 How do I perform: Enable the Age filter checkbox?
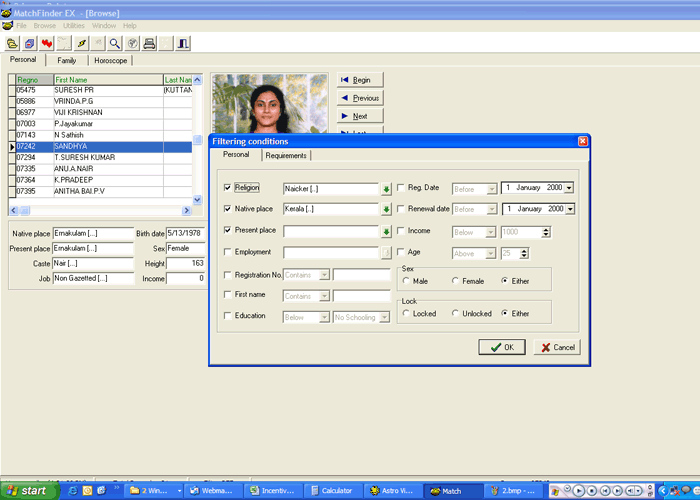(x=401, y=252)
